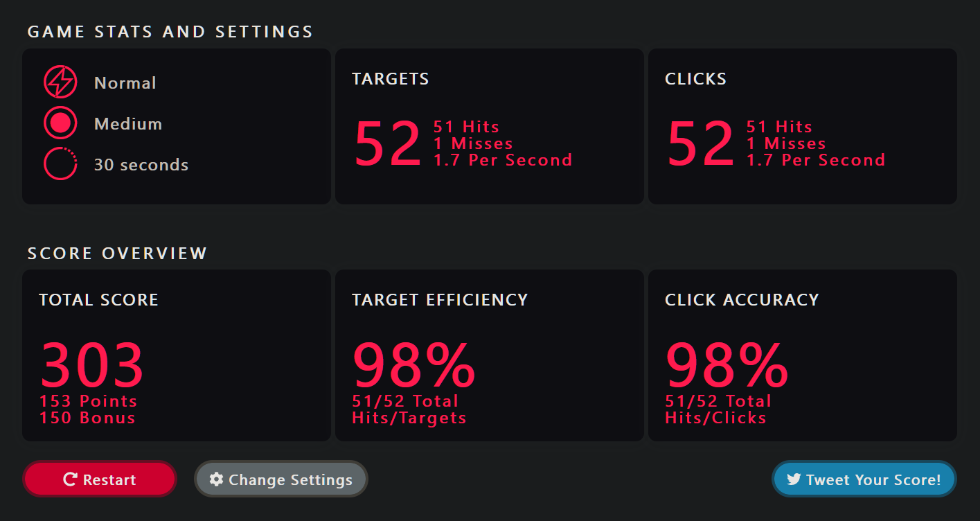980x521 pixels.
Task: Click the 30 seconds timer ring icon
Action: point(60,164)
